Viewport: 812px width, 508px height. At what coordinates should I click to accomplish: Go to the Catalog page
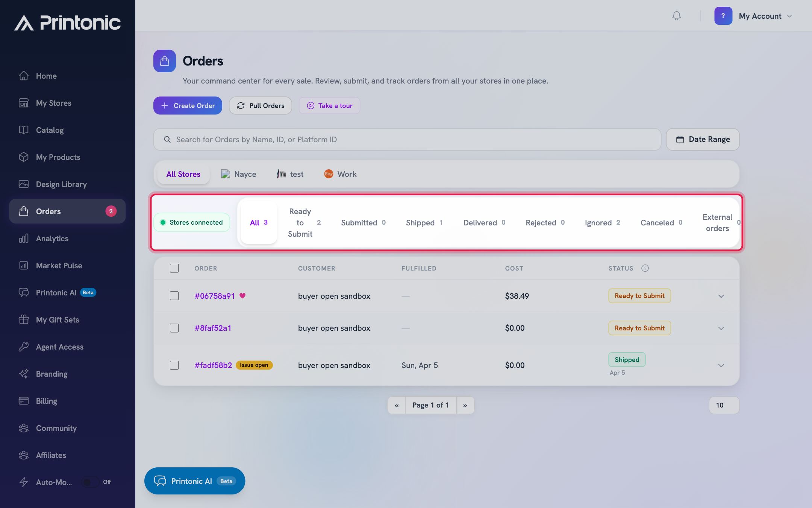point(67,130)
